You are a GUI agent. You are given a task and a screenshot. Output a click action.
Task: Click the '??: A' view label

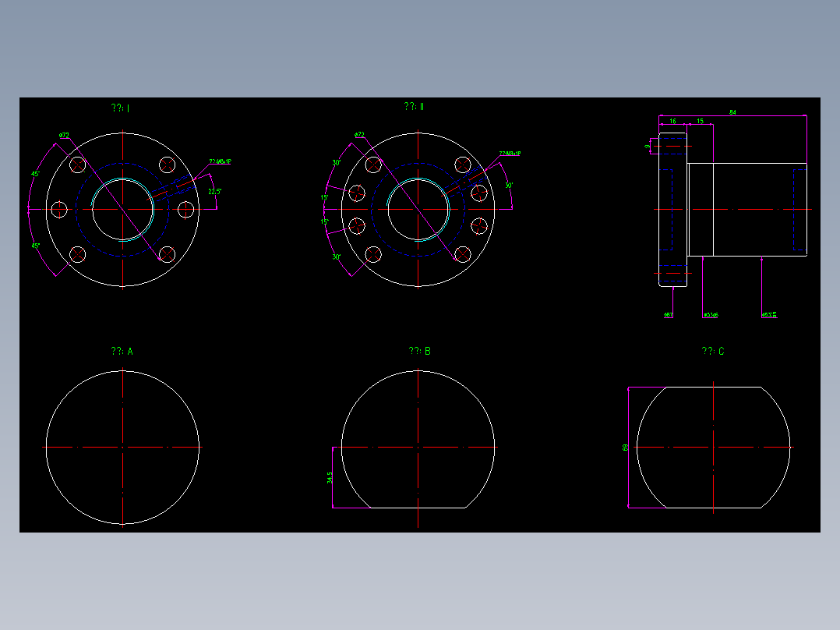point(122,351)
